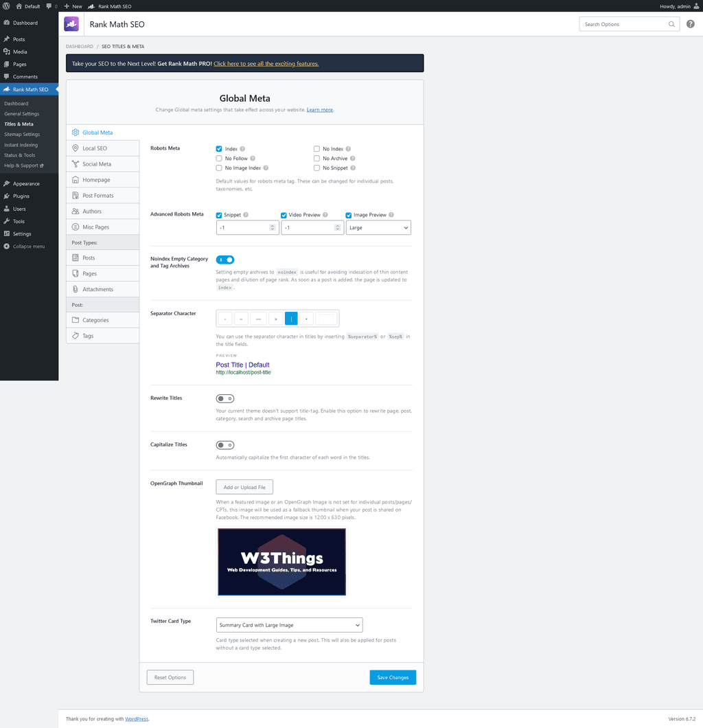The height and width of the screenshot is (728, 703).
Task: Open the Image Preview size dropdown
Action: point(378,227)
